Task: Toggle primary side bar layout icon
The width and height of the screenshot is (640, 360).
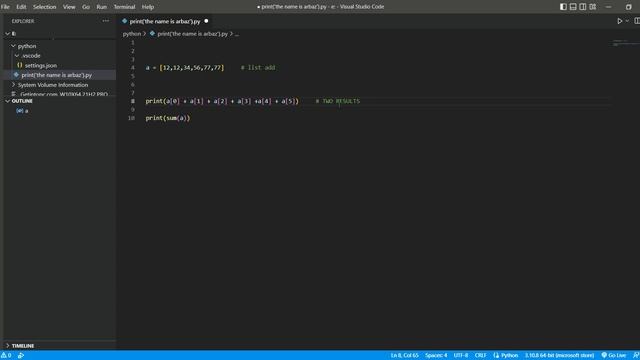Action: (x=563, y=7)
